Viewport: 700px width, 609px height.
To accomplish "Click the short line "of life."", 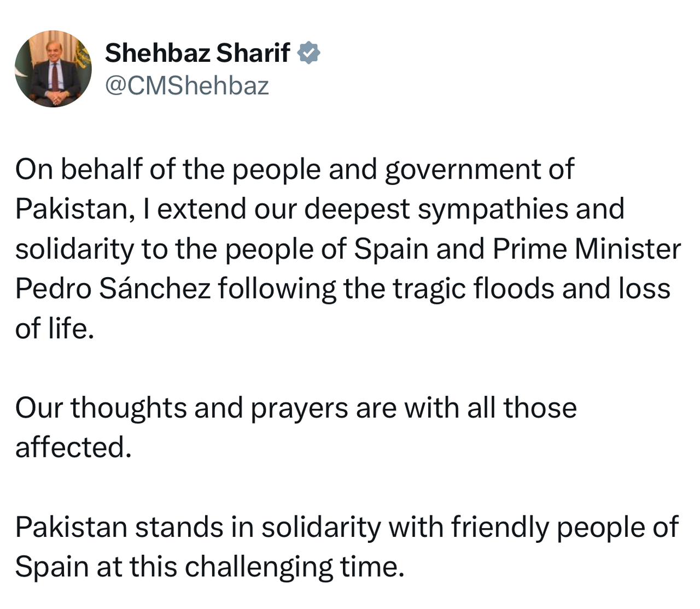I will click(x=55, y=329).
